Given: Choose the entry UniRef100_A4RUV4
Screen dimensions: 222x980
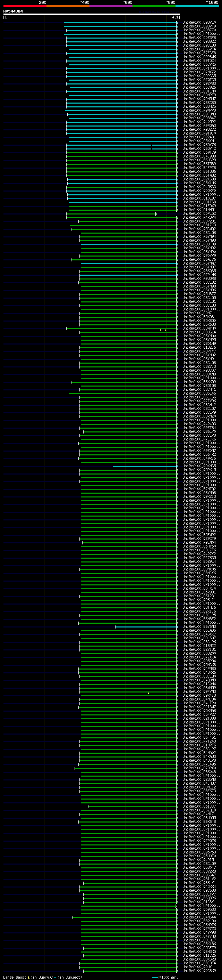Looking at the screenshot, I should pos(199,218).
